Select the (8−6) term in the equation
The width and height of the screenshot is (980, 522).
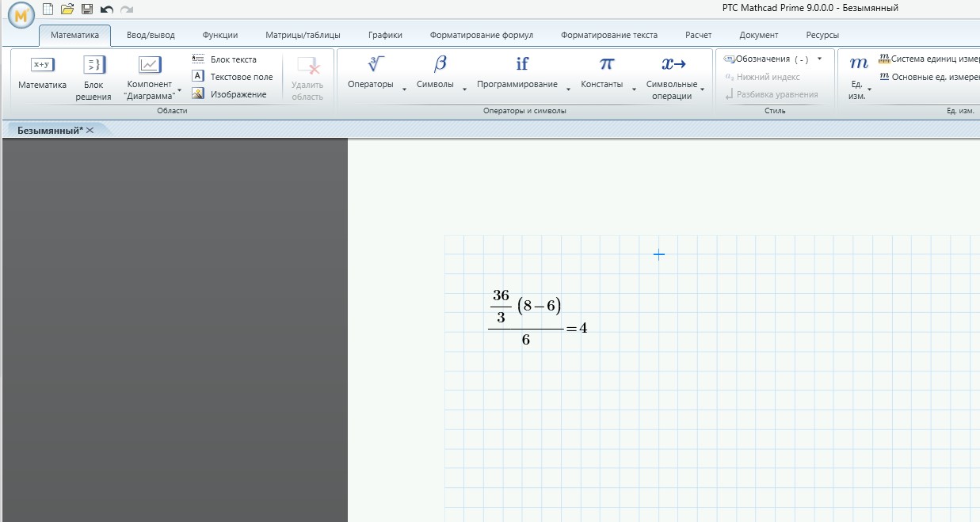point(539,306)
